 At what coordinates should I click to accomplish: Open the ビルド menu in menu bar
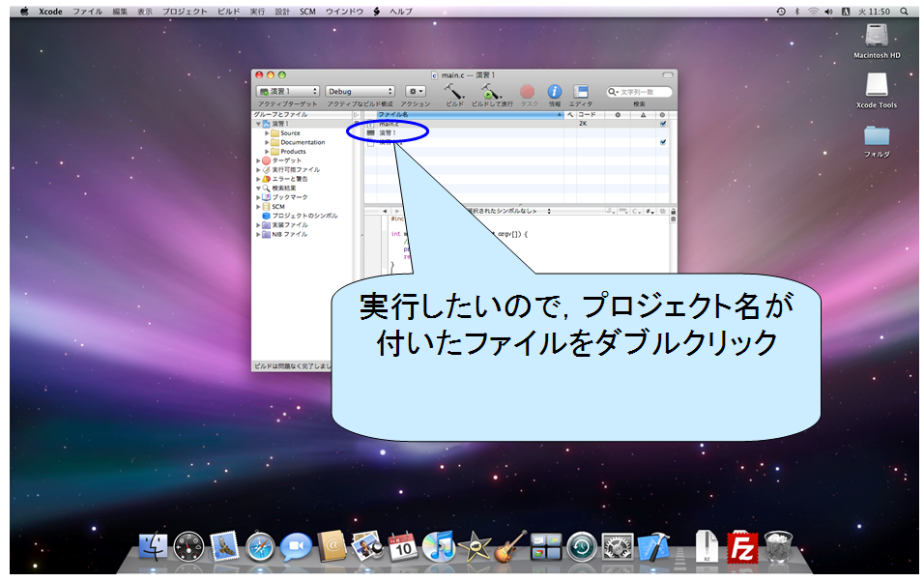click(x=229, y=12)
